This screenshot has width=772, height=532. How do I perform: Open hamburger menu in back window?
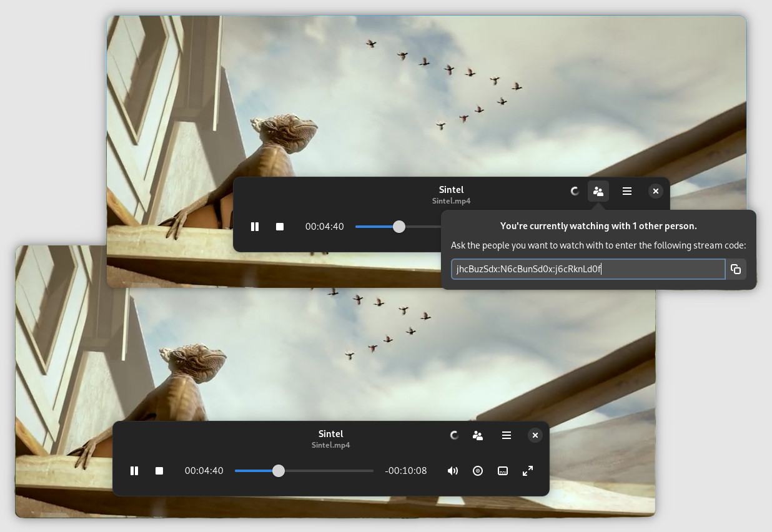[627, 191]
